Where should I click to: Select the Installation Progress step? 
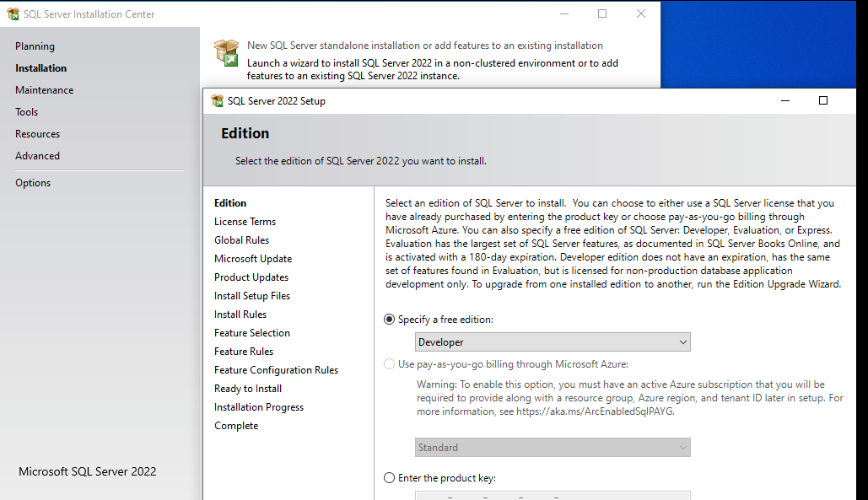tap(259, 407)
